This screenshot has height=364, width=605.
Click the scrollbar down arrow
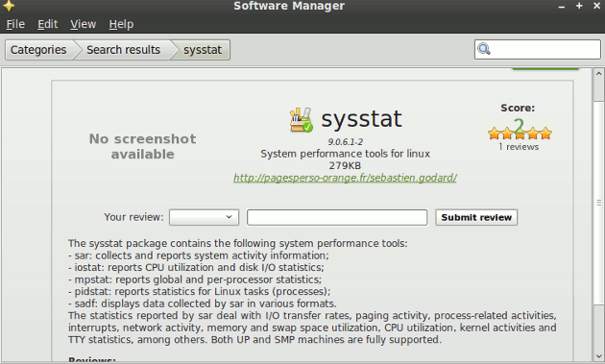click(x=598, y=356)
